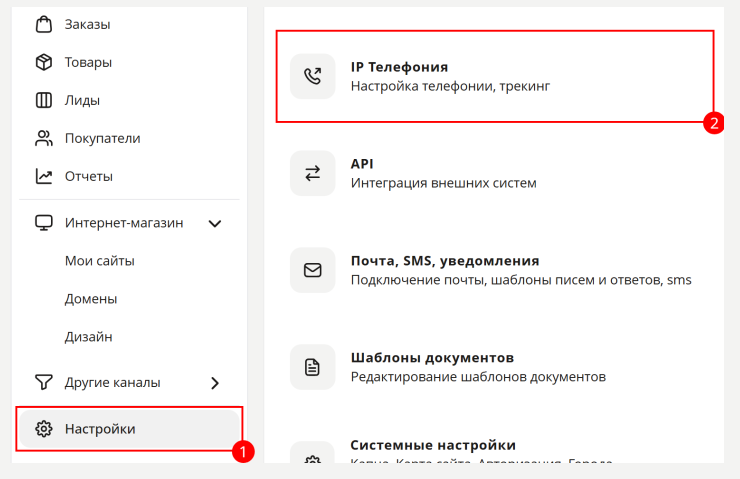The width and height of the screenshot is (740, 479).
Task: Click the Лиды columns icon
Action: pyautogui.click(x=44, y=100)
